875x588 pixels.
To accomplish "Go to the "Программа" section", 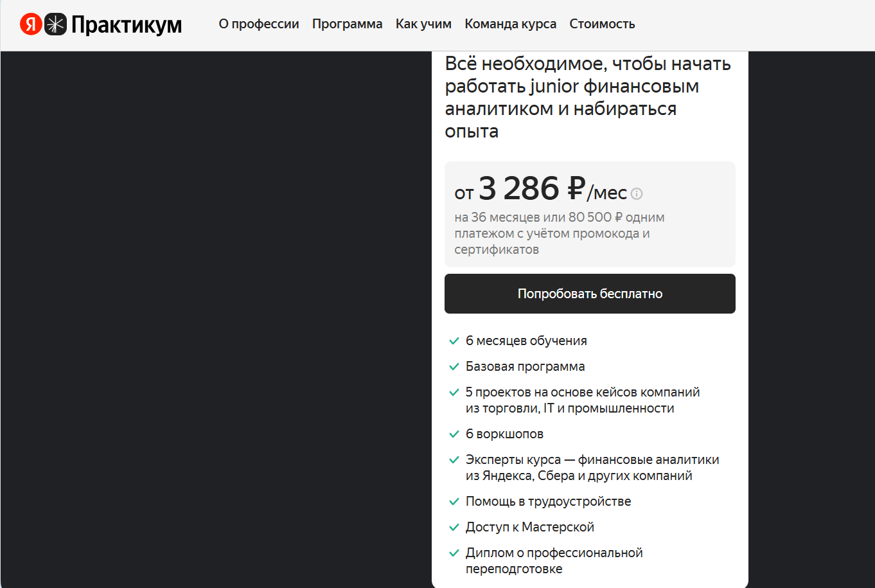I will pyautogui.click(x=347, y=24).
